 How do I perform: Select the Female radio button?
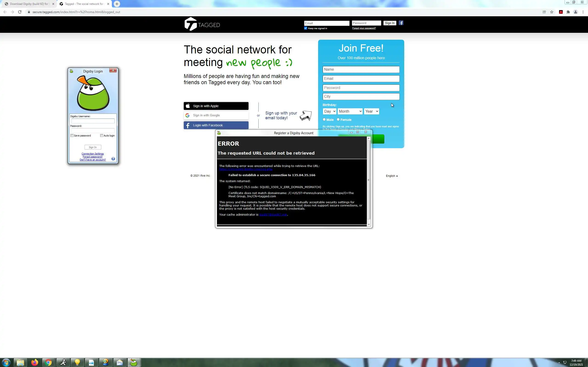point(338,120)
